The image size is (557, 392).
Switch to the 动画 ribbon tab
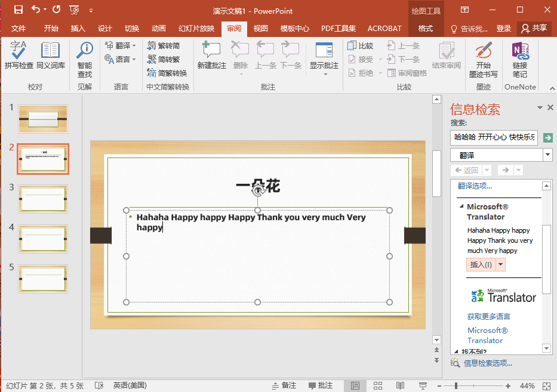[x=159, y=29]
